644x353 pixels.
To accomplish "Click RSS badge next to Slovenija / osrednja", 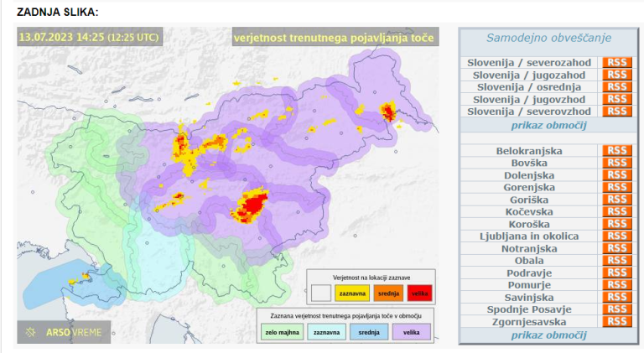I will point(616,87).
